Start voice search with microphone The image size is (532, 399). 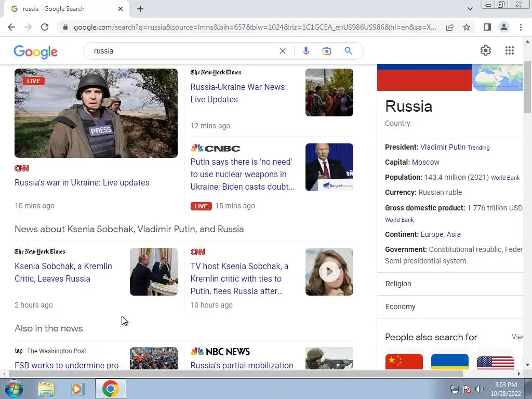305,51
